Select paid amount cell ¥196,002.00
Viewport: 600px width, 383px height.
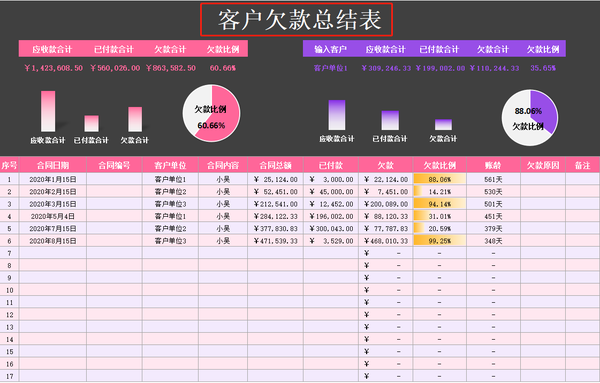pos(331,216)
